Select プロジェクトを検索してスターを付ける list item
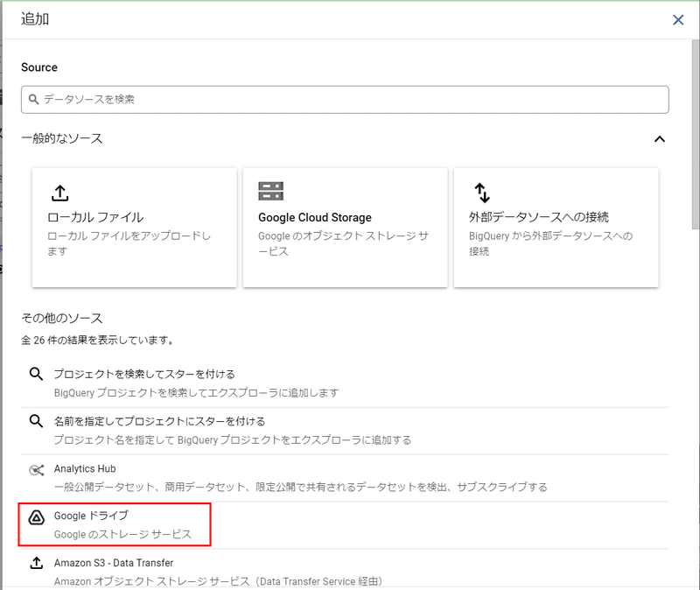700x590 pixels. click(x=345, y=383)
